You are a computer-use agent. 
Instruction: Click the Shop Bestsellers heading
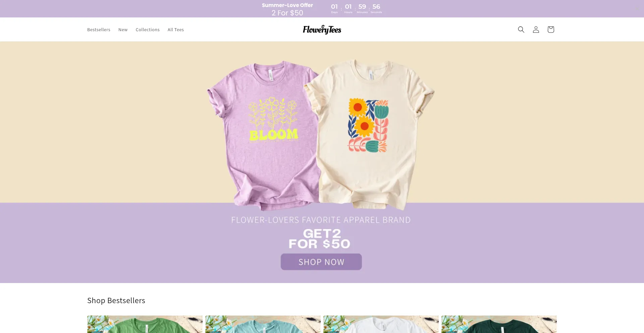click(x=116, y=300)
